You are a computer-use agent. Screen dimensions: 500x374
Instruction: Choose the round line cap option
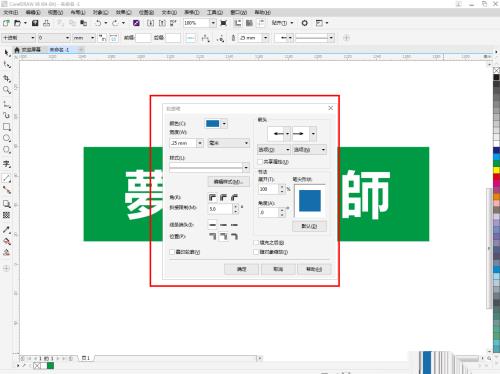[223, 225]
